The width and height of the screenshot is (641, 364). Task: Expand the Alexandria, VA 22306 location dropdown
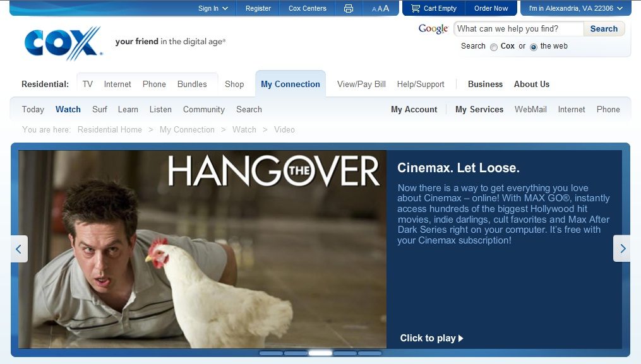click(x=575, y=8)
